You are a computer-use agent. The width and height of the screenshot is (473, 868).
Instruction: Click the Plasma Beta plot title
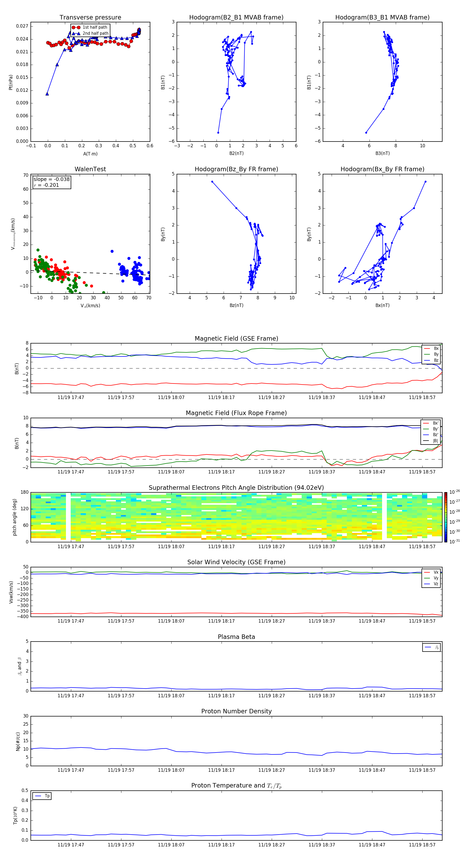coord(236,637)
